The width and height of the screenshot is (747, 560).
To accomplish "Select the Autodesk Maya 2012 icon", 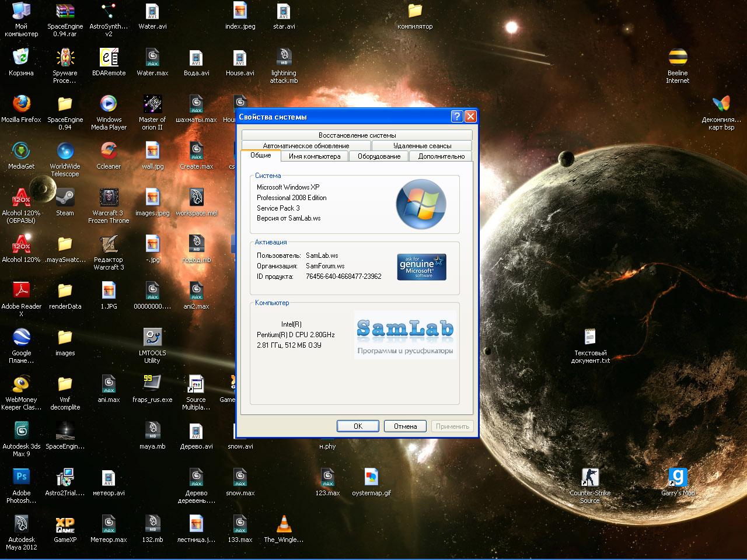I will click(x=21, y=524).
